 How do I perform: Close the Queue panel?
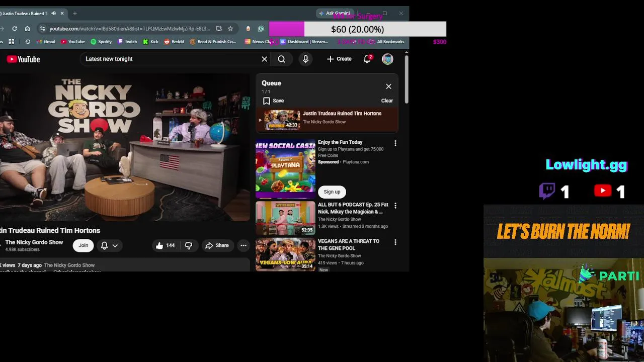[388, 86]
